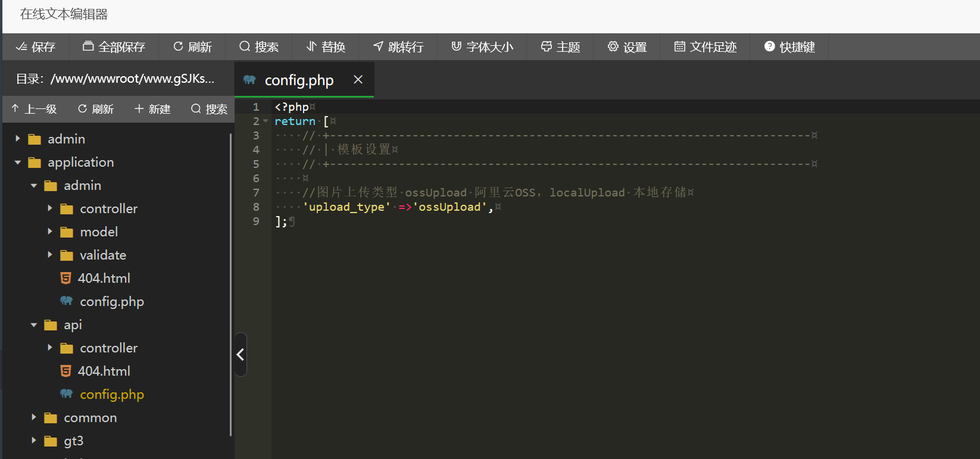The width and height of the screenshot is (980, 459).
Task: Select the highlighted config.php under api
Action: (112, 395)
